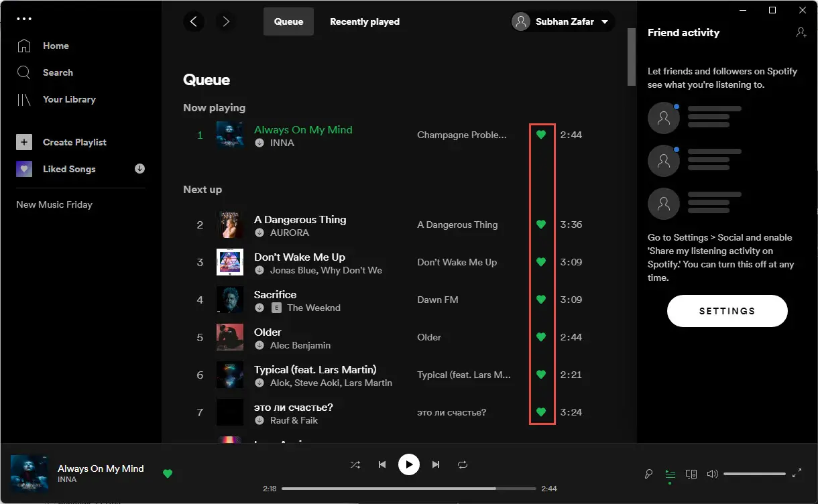Click Always On My Mind title in player bar
Image resolution: width=818 pixels, height=504 pixels.
(x=101, y=468)
